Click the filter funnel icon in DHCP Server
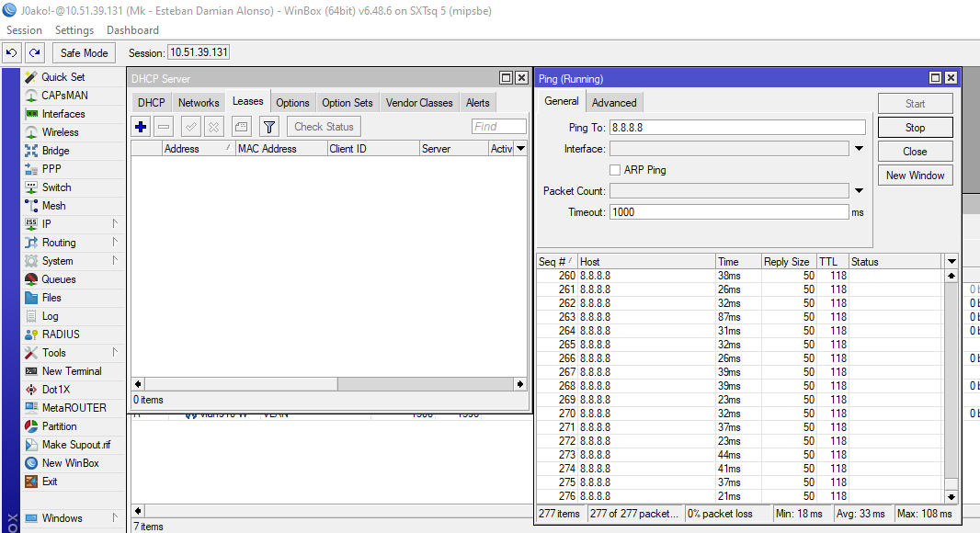Viewport: 980px width, 533px height. coord(269,127)
